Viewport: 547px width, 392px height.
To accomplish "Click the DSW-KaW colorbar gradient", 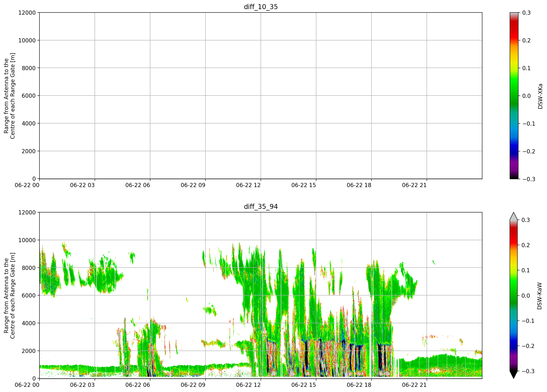I will [513, 295].
